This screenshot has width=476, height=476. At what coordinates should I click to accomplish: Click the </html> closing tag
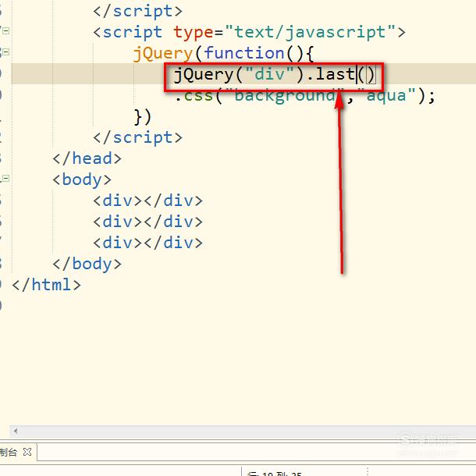click(46, 285)
